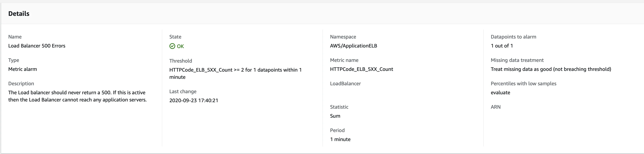Click the last change timestamp 2020-09-23 17:40:21

(x=194, y=101)
